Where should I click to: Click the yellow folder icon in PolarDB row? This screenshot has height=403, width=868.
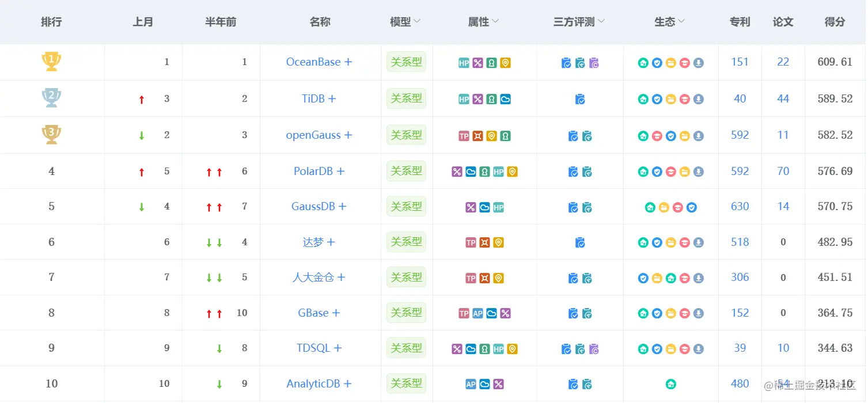tap(684, 172)
